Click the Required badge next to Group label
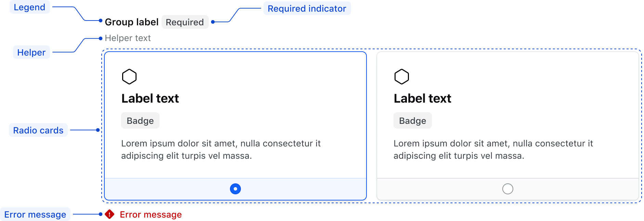Image resolution: width=644 pixels, height=221 pixels. [x=185, y=22]
